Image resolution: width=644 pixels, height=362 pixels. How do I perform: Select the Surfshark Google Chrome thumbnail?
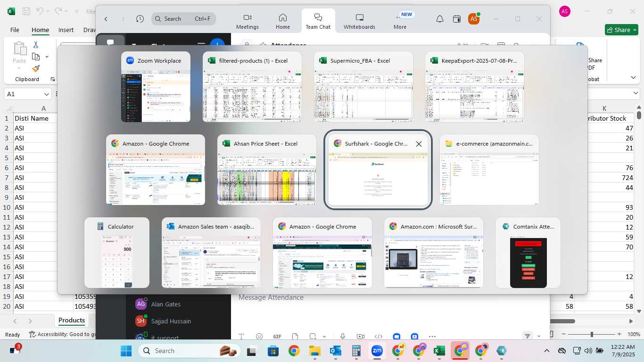tap(378, 170)
